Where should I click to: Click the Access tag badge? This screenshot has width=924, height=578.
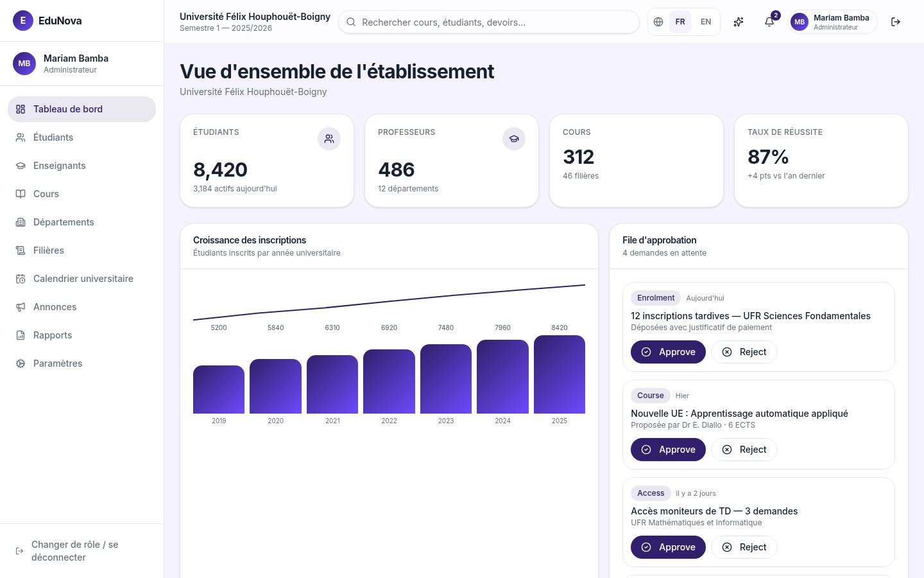[x=651, y=493]
